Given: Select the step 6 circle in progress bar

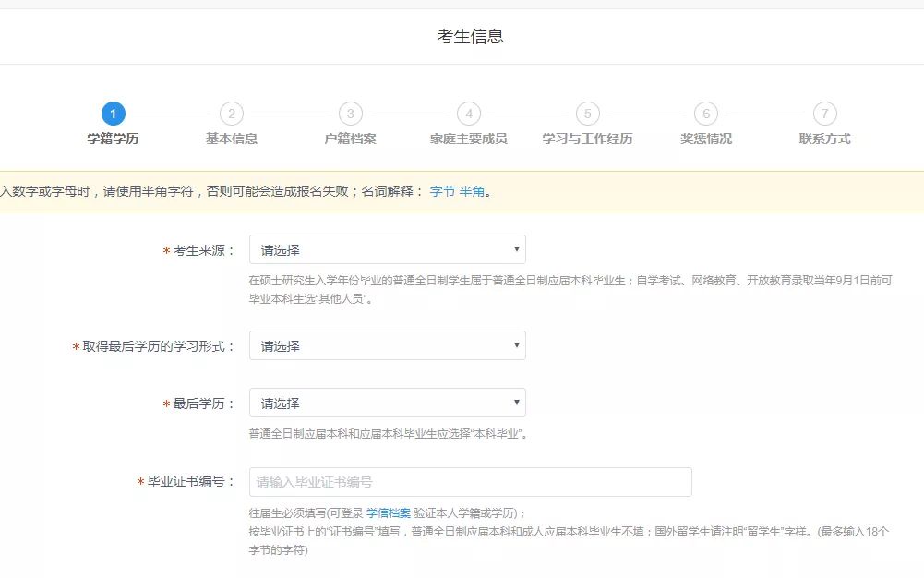Looking at the screenshot, I should tap(706, 114).
